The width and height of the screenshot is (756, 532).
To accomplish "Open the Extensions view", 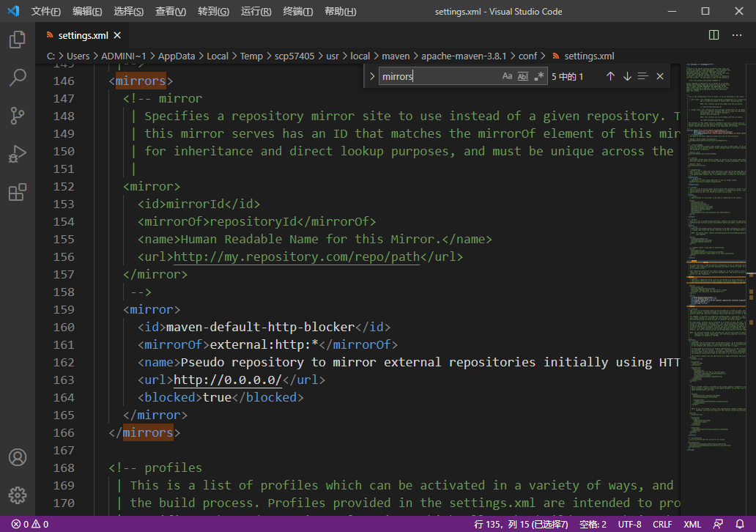I will (18, 193).
